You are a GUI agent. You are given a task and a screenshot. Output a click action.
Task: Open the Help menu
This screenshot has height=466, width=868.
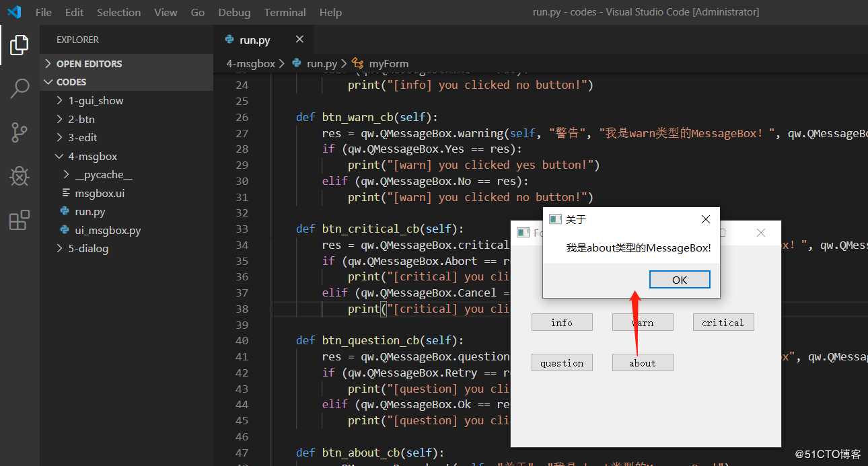click(x=330, y=12)
